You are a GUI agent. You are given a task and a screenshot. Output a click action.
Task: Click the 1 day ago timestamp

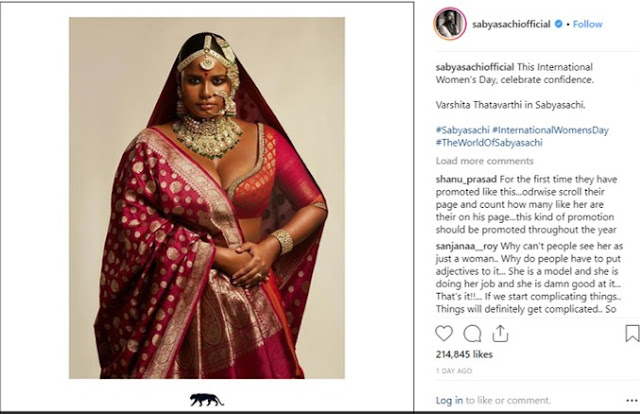point(454,372)
